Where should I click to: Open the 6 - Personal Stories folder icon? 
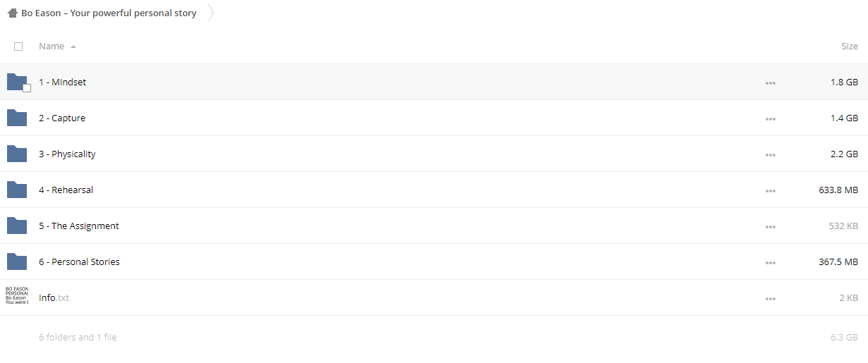coord(17,262)
